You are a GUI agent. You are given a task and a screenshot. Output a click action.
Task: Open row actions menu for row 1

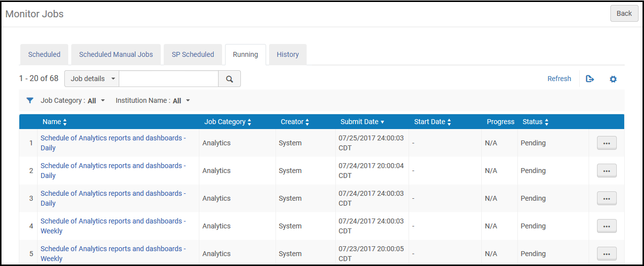click(x=607, y=143)
